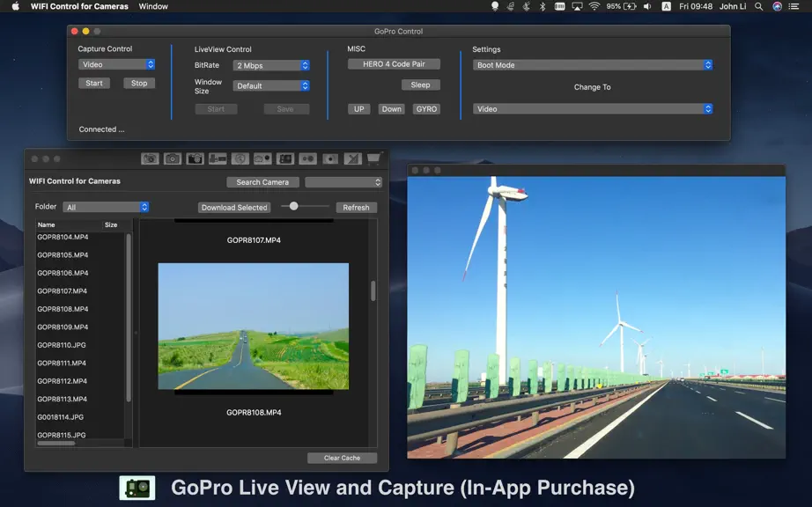Click the file list vertical scrollbar
812x507 pixels.
(129, 317)
